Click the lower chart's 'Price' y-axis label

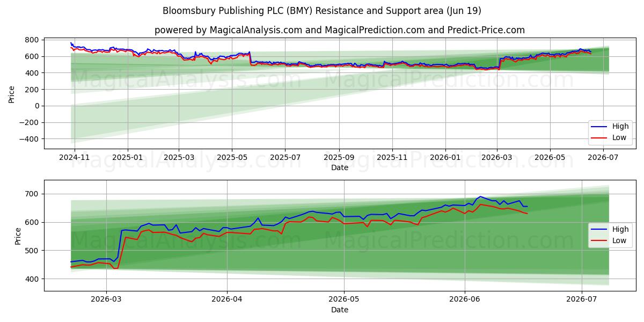[18, 236]
